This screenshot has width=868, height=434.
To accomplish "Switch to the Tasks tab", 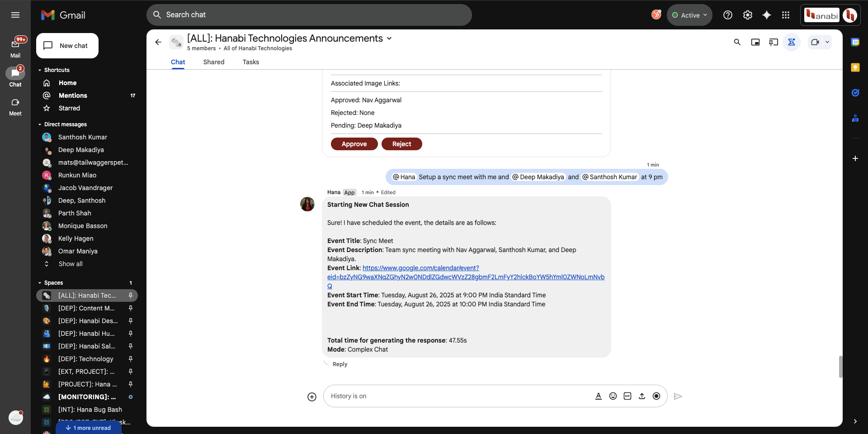I will tap(251, 62).
